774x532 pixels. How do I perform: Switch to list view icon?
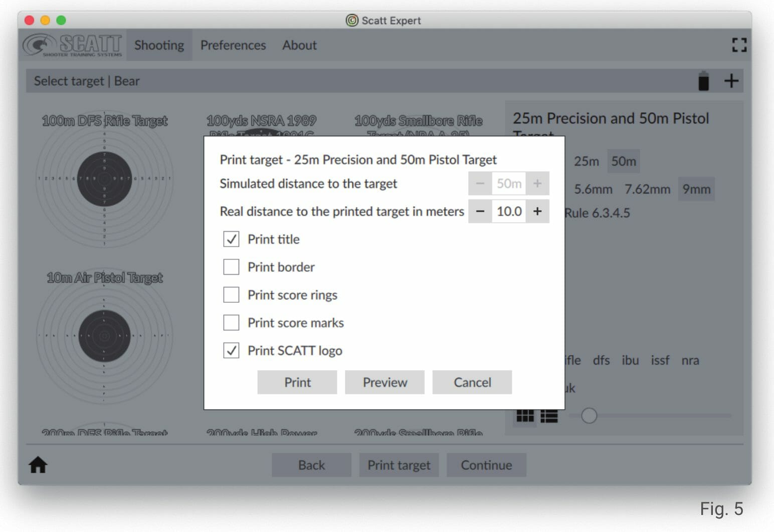549,416
